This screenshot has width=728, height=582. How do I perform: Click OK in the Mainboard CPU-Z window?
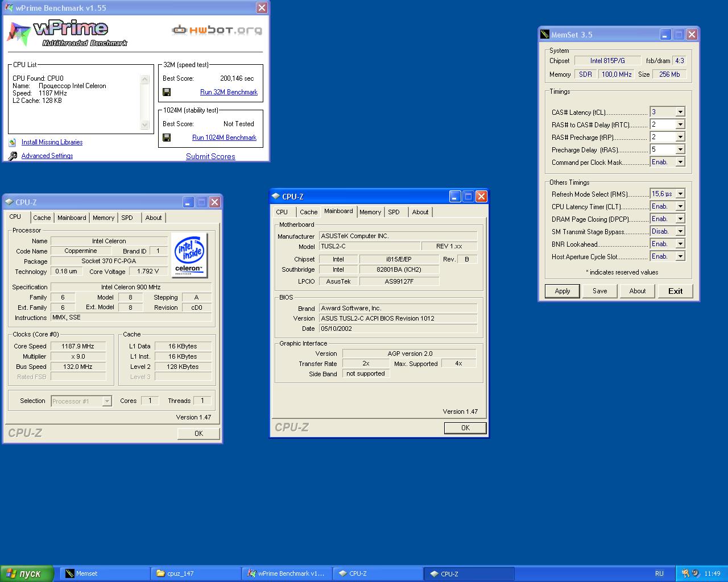point(465,427)
